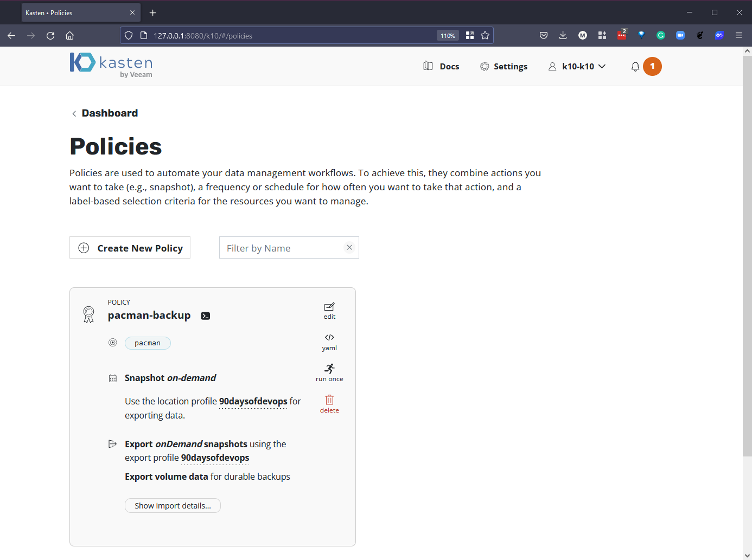This screenshot has height=560, width=752.
Task: Click Create New Policy button
Action: pyautogui.click(x=130, y=248)
